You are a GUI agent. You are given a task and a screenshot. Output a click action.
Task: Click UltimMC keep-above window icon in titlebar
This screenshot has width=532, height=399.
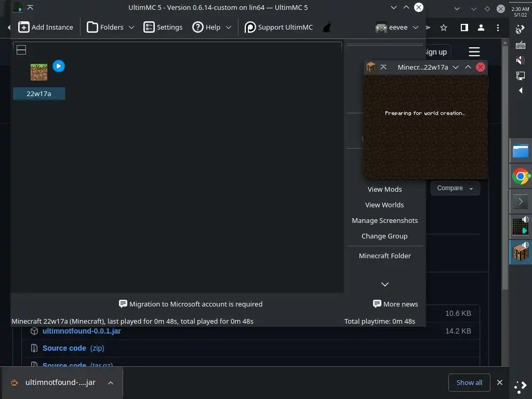(x=30, y=7)
